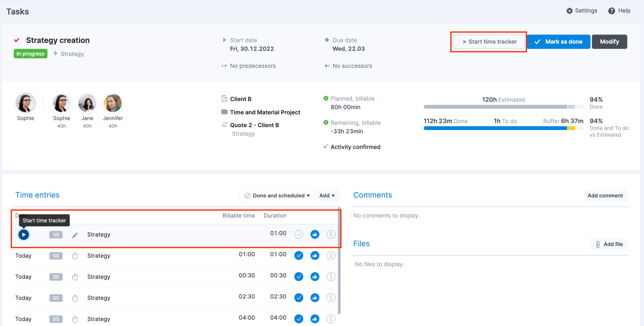Screen dimensions: 644x326
Task: Click the Billable time column header
Action: [238, 215]
